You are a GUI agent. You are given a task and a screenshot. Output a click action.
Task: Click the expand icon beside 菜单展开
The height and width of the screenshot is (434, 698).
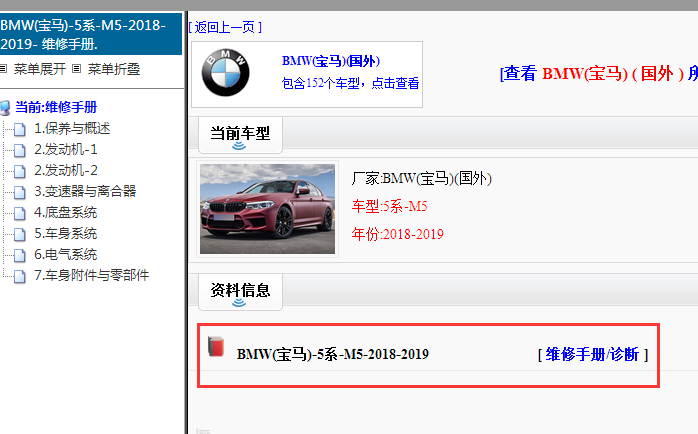pyautogui.click(x=4, y=69)
